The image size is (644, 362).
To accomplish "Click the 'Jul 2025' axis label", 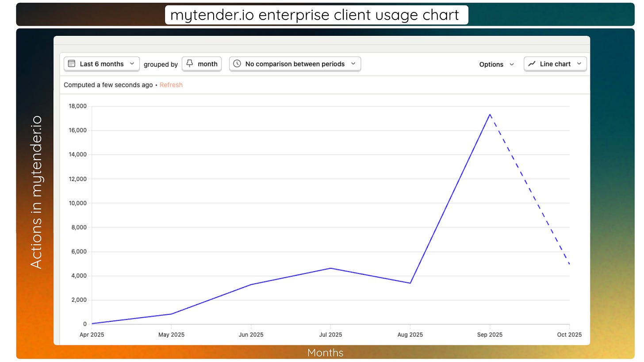I will pyautogui.click(x=330, y=335).
